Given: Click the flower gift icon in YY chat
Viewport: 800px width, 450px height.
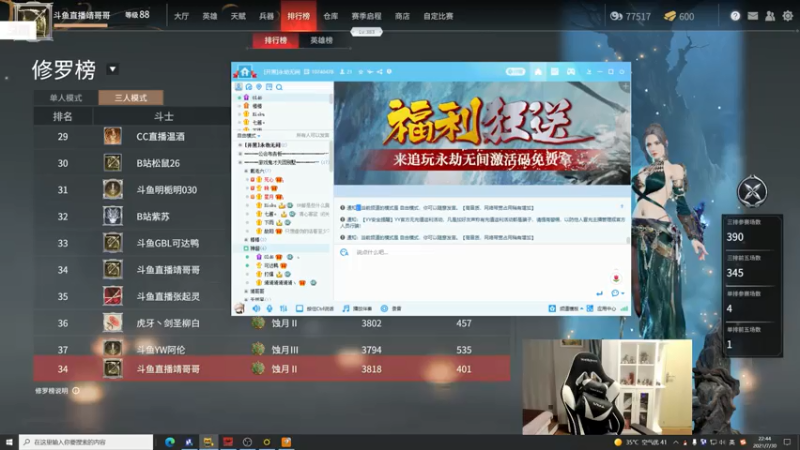Looking at the screenshot, I should click(616, 278).
